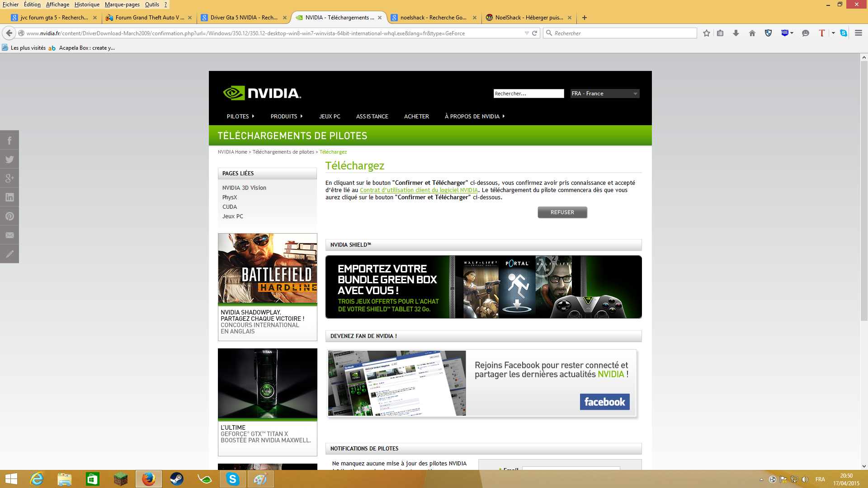This screenshot has height=488, width=868.
Task: Open the bookmarks list icon
Action: tap(720, 33)
